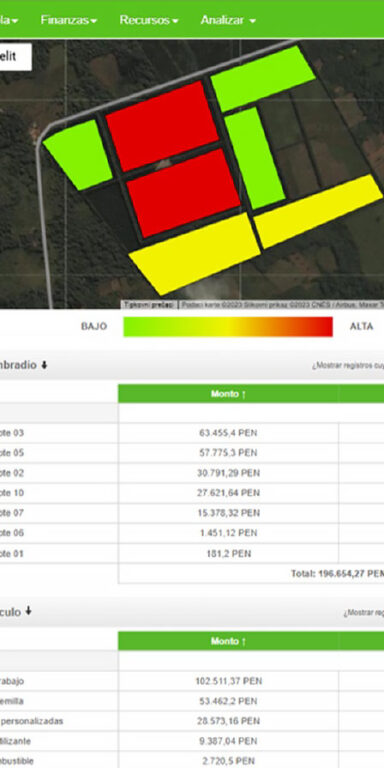Image resolution: width=384 pixels, height=768 pixels.
Task: Open the Finanzas dropdown menu
Action: [x=69, y=20]
